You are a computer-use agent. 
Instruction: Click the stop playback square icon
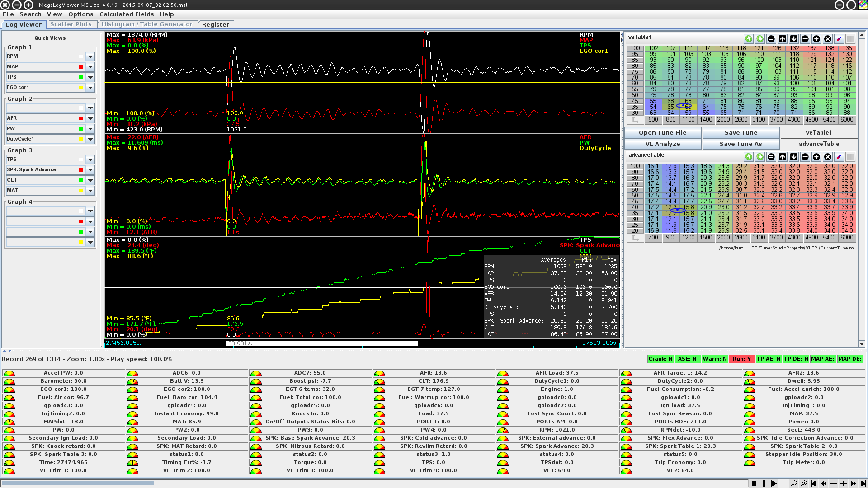(x=754, y=483)
